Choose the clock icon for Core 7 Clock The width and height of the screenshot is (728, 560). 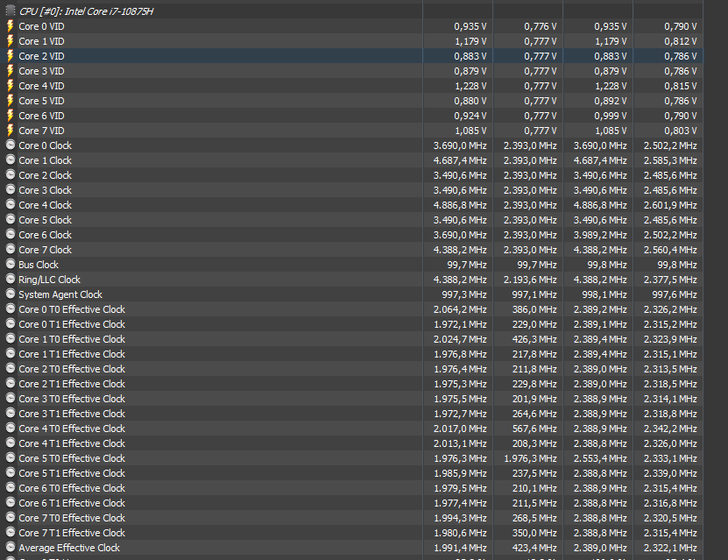tap(11, 249)
